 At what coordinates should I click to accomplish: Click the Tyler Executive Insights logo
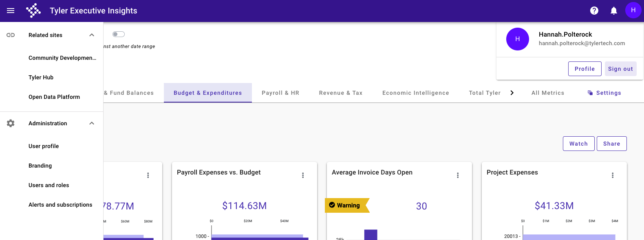tap(33, 11)
